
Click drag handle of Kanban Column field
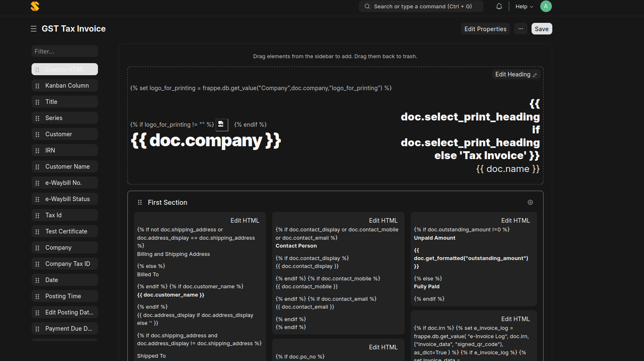[x=37, y=86]
